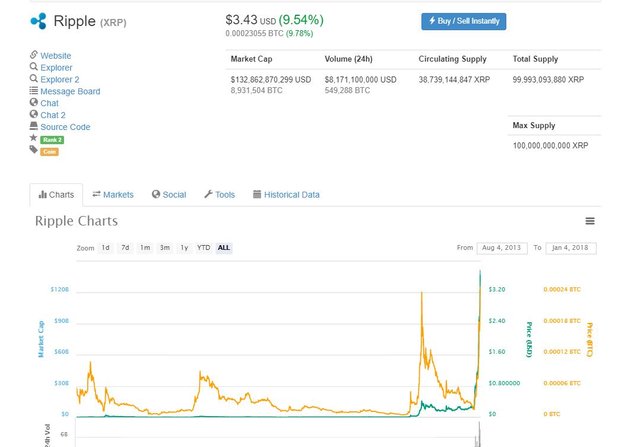Set chart zoom to 1d
The image size is (640, 447).
[105, 247]
